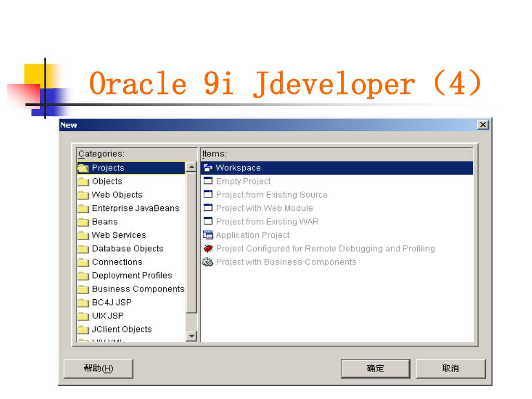Click the Database Objects folder icon
The height and width of the screenshot is (399, 532).
click(x=83, y=249)
